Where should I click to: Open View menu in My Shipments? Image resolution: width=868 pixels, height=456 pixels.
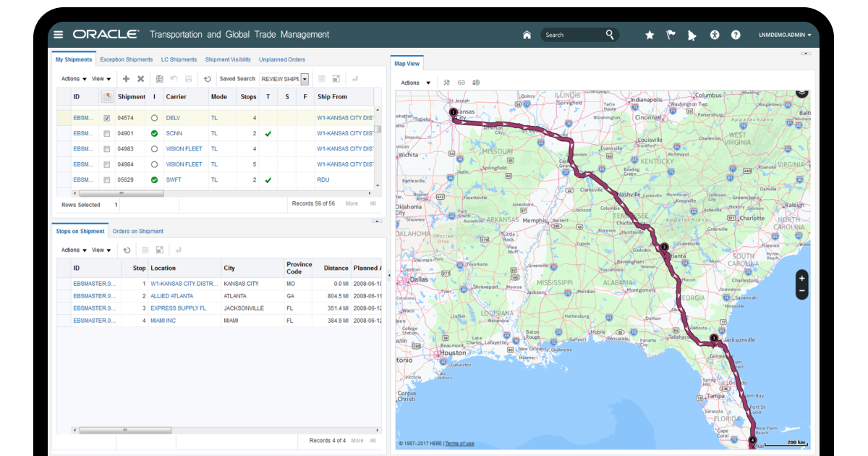(x=102, y=79)
